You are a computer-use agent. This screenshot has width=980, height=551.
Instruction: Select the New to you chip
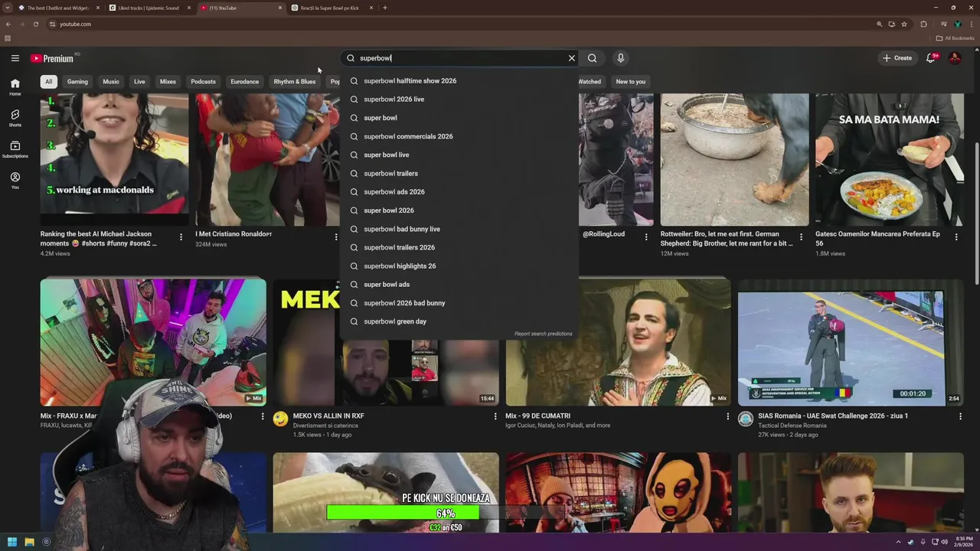(631, 81)
